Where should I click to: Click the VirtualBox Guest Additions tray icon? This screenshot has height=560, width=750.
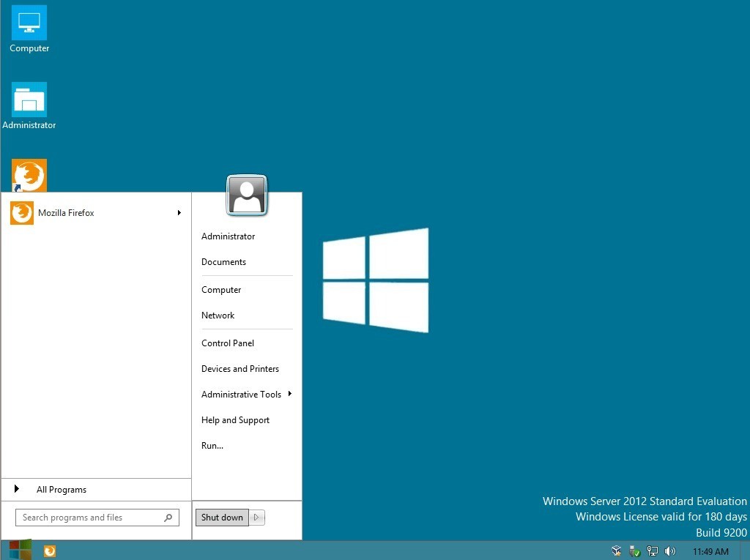click(x=617, y=551)
